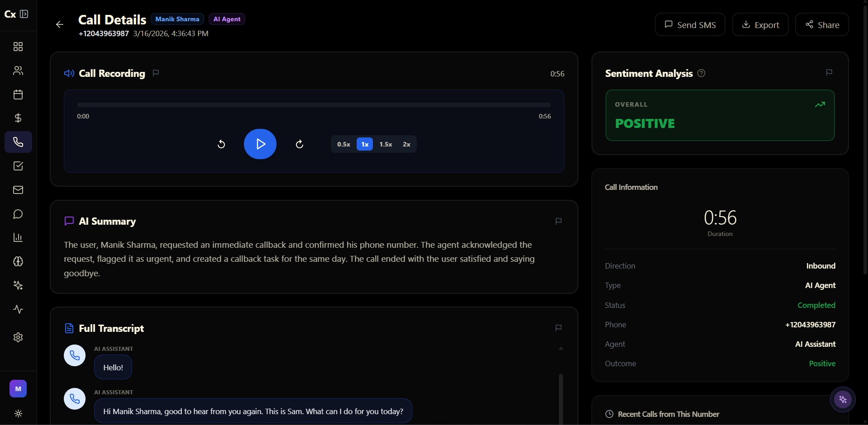Set playback speed to 0.5x
The image size is (868, 425).
click(343, 144)
